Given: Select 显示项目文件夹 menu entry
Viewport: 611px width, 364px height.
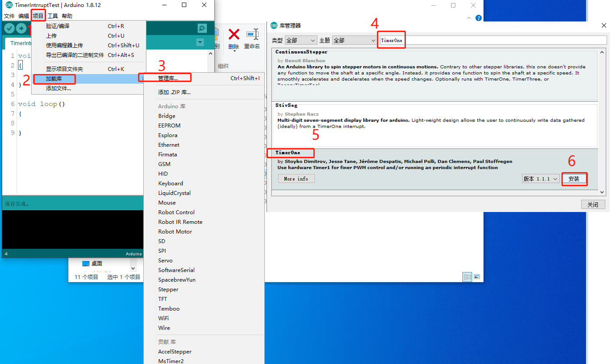Looking at the screenshot, I should point(89,69).
